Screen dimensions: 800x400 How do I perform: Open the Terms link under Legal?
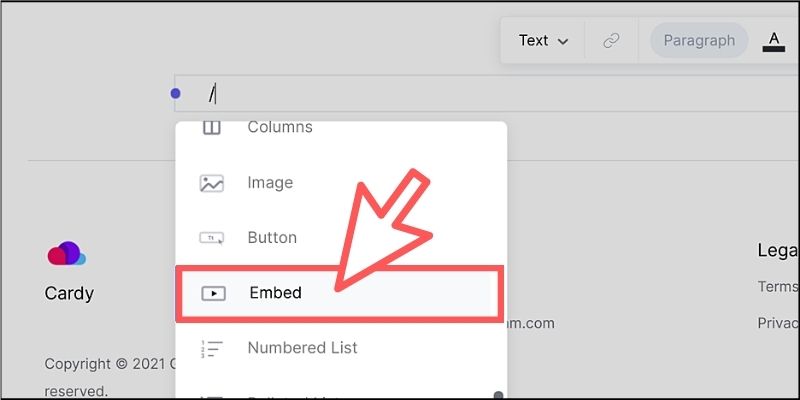778,287
